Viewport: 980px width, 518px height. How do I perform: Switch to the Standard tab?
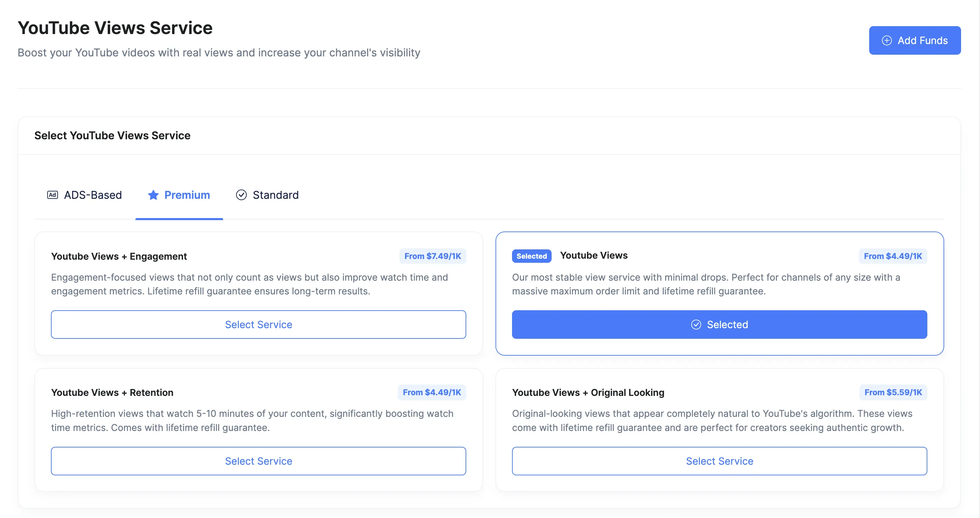(x=267, y=195)
